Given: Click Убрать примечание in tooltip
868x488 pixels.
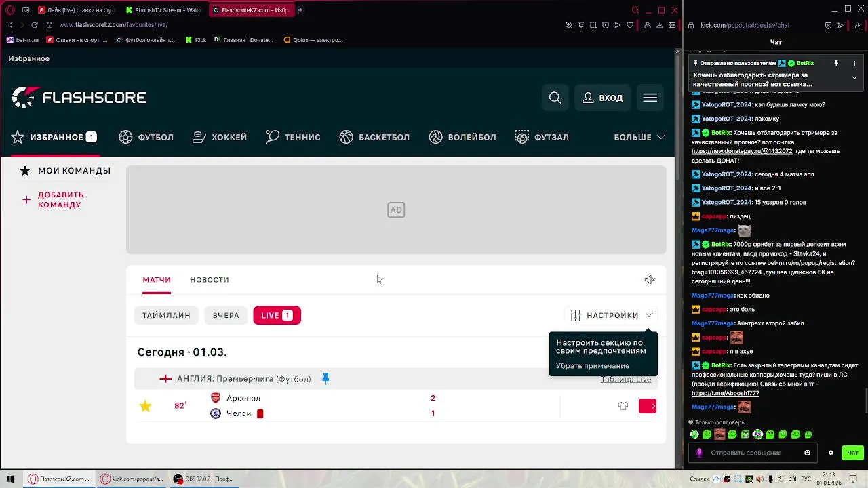Looking at the screenshot, I should coord(593,366).
